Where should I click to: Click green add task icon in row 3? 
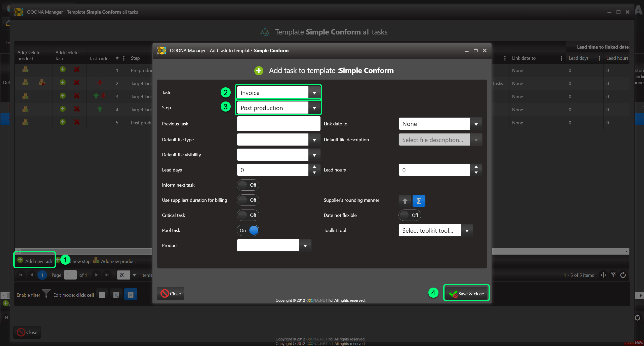(63, 96)
